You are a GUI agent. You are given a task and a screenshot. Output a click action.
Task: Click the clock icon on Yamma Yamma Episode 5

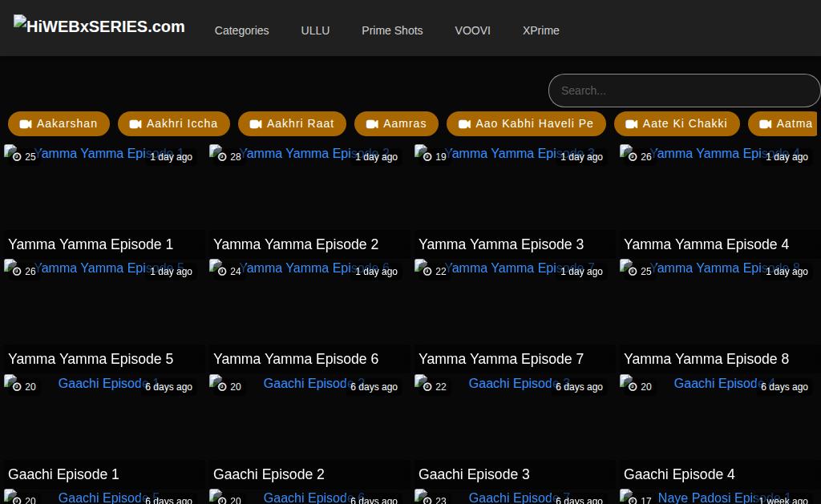[17, 272]
